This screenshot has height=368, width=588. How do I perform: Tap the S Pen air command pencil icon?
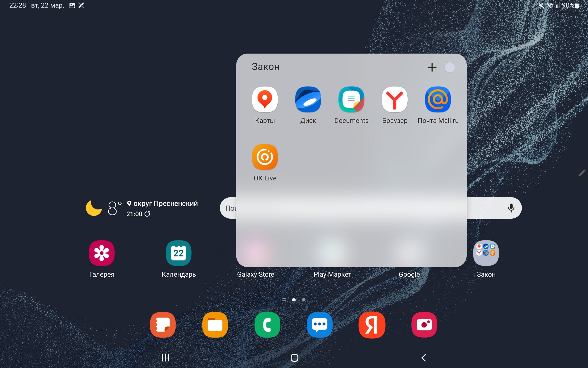click(x=582, y=173)
